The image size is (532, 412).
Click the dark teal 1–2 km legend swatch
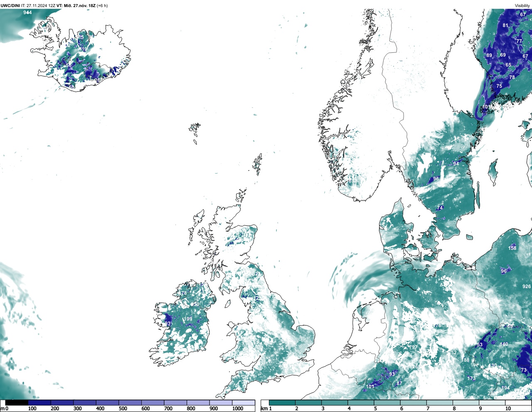tap(282, 402)
